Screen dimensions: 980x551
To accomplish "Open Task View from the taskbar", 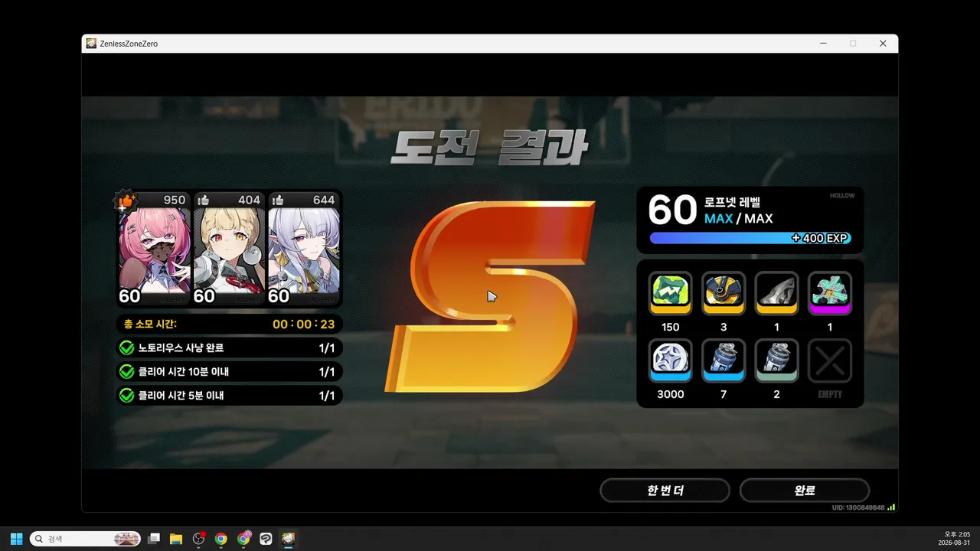I will click(x=154, y=539).
